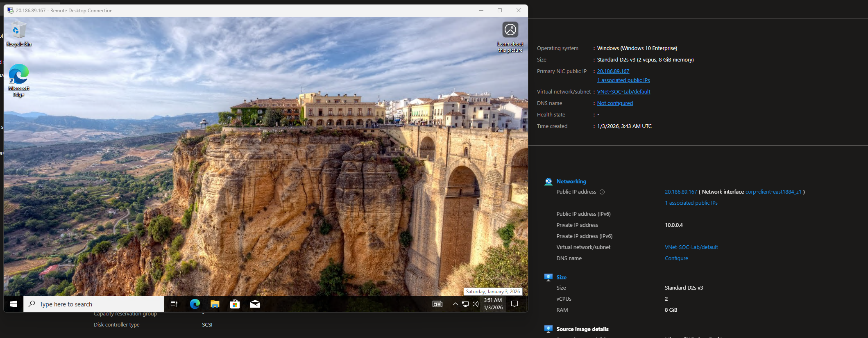Open Microsoft Store from the taskbar

coord(235,304)
